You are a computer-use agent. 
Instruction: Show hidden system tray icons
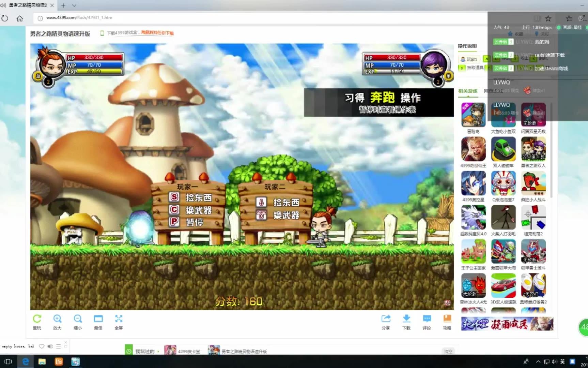point(538,362)
